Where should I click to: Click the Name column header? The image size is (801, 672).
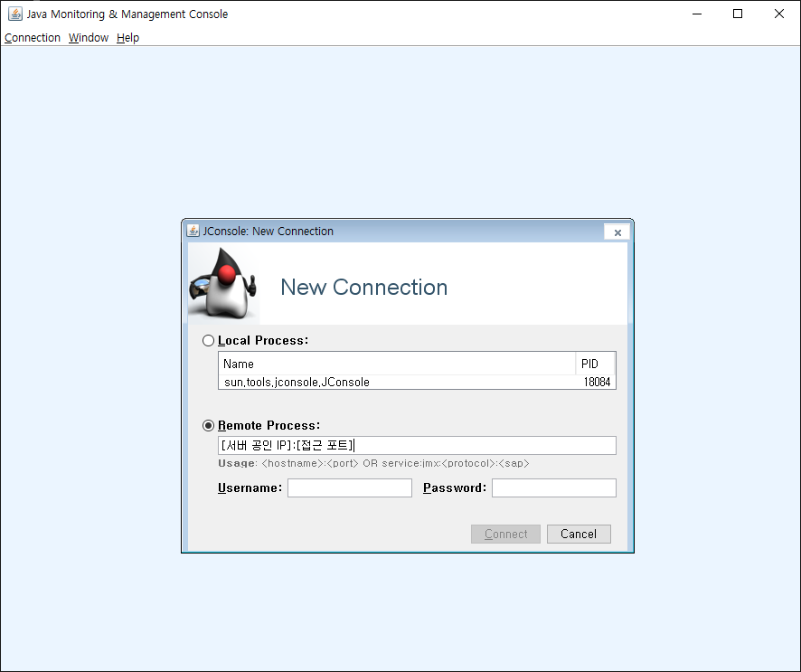coord(397,364)
